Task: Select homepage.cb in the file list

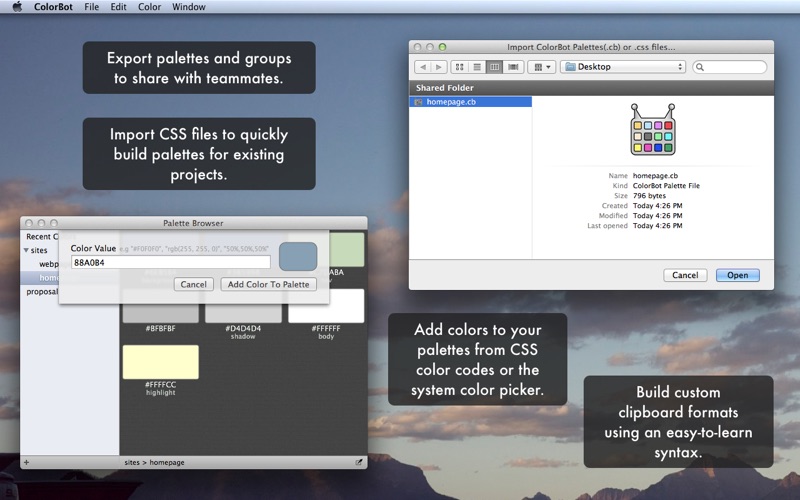Action: coord(470,102)
